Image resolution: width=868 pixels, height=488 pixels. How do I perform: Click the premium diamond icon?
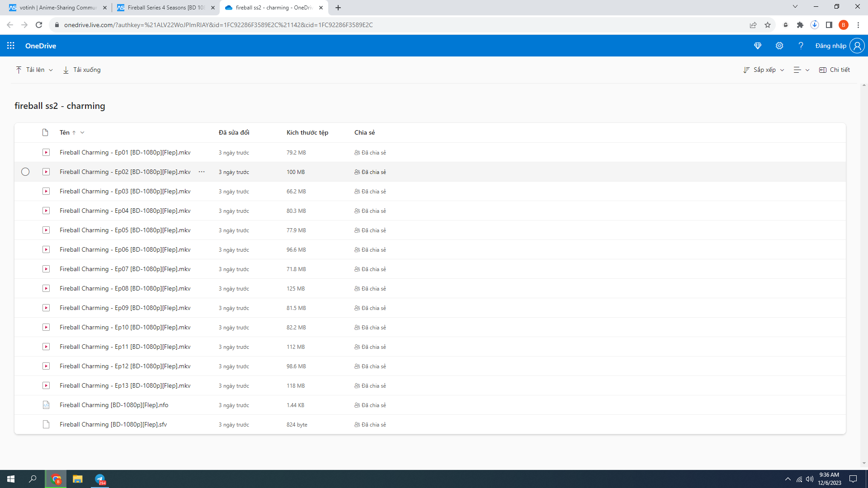(x=758, y=46)
